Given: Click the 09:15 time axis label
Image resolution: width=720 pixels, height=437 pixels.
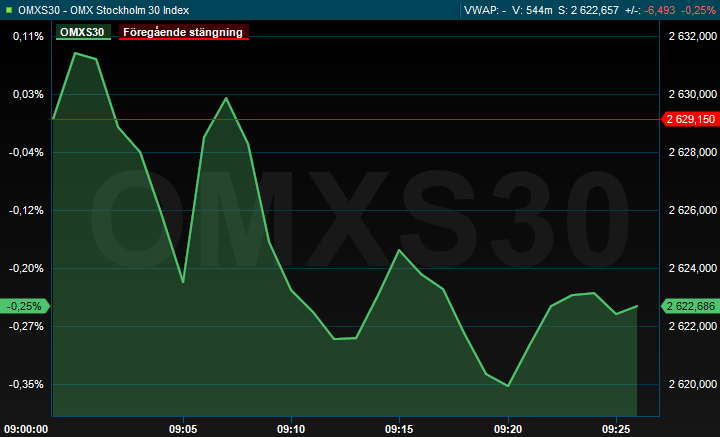Looking at the screenshot, I should (399, 429).
